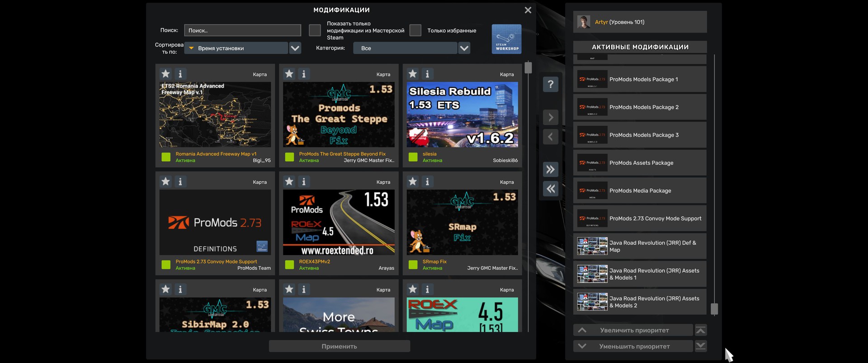Open Artyr user profile panel
Viewport: 868px width, 363px height.
(640, 22)
